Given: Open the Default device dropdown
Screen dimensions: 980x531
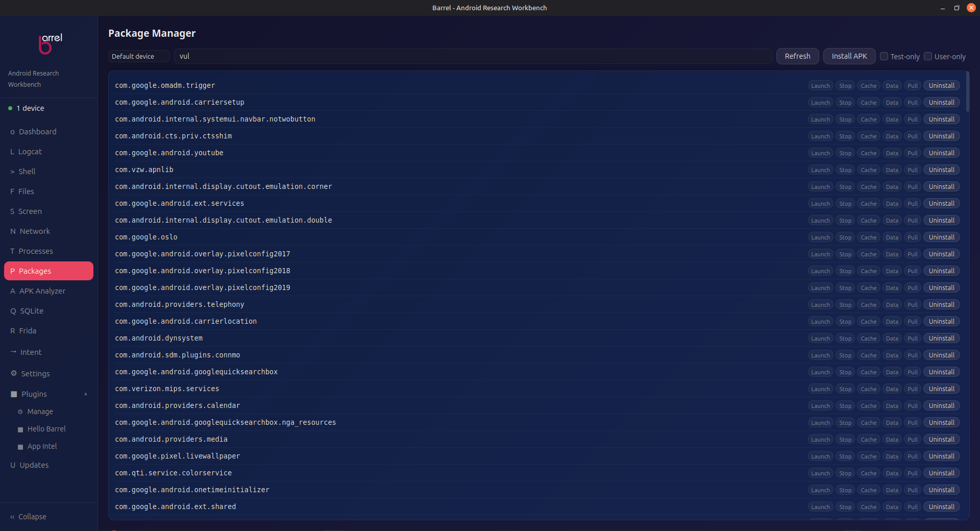Looking at the screenshot, I should (x=139, y=56).
